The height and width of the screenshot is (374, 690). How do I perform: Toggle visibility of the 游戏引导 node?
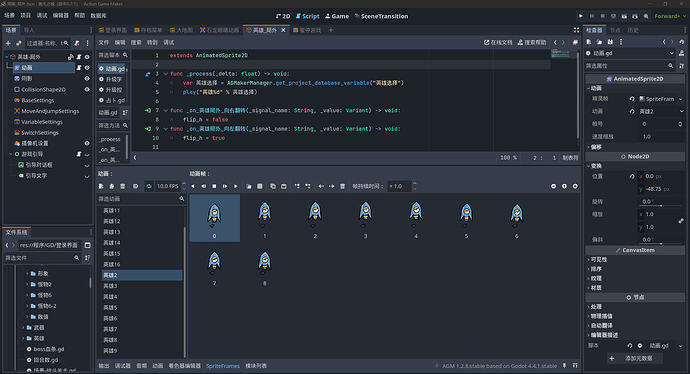click(87, 154)
